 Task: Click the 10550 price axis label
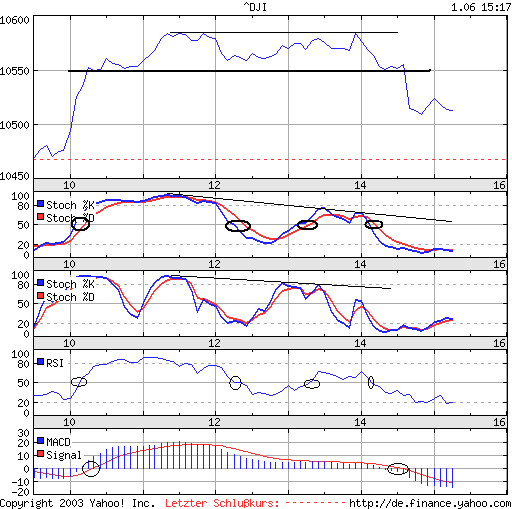[15, 71]
